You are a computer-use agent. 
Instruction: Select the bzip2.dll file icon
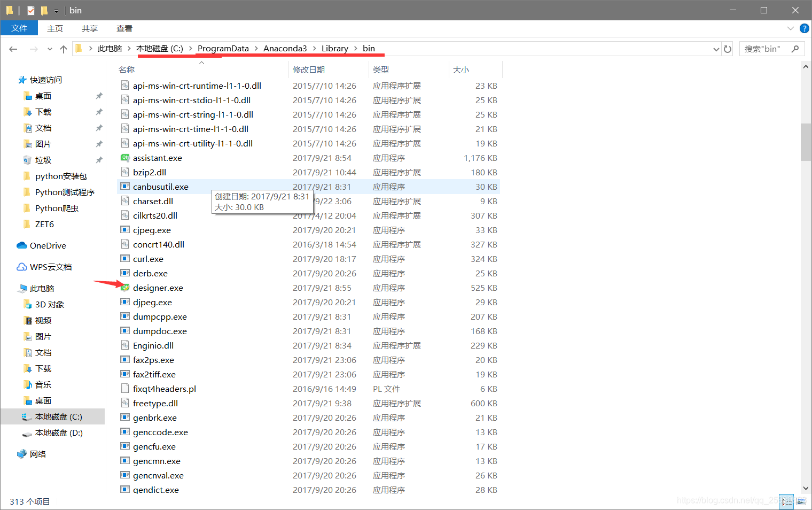click(125, 172)
